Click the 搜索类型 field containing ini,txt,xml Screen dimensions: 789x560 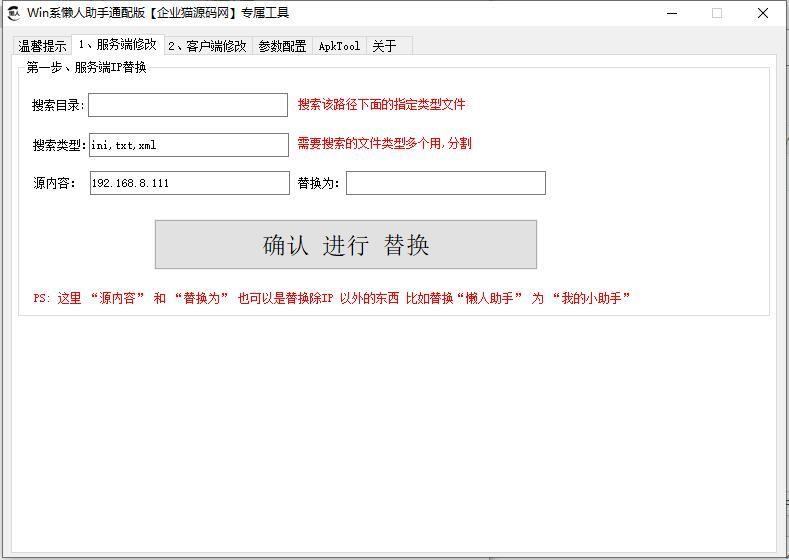(189, 145)
